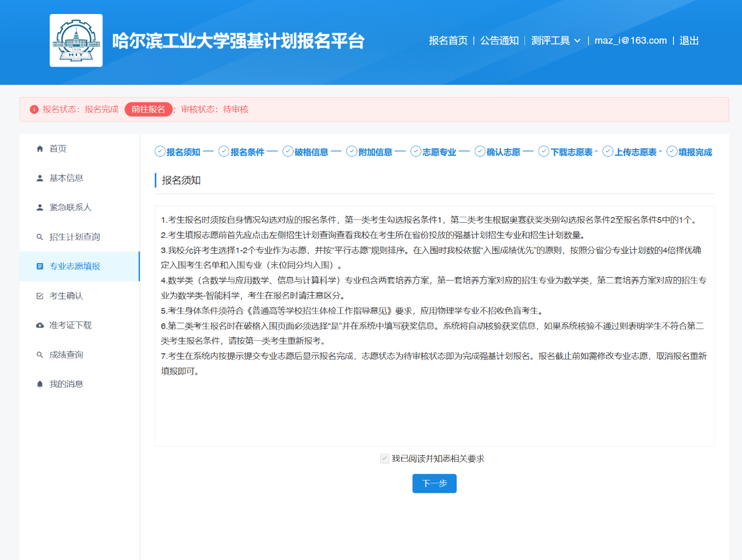Click the cloud download icon beside 准考证下载

click(40, 326)
